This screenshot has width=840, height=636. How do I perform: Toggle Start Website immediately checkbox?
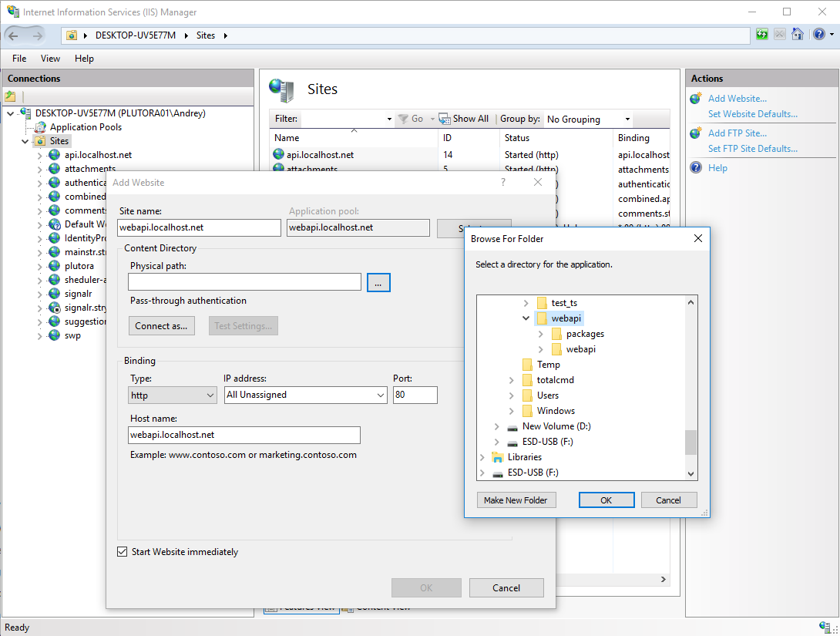coord(122,552)
